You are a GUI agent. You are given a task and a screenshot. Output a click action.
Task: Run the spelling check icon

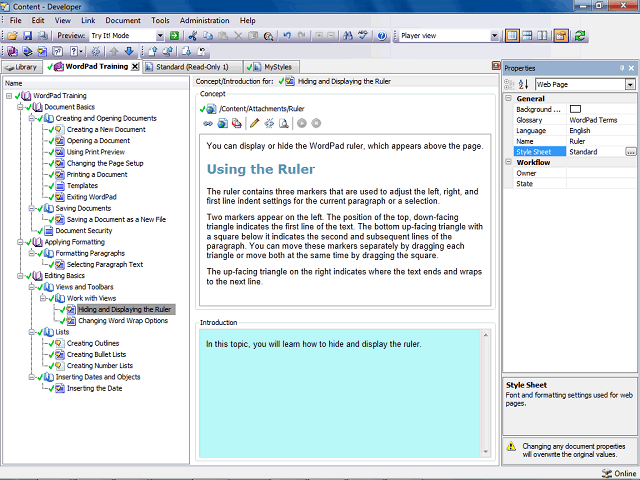(x=363, y=36)
